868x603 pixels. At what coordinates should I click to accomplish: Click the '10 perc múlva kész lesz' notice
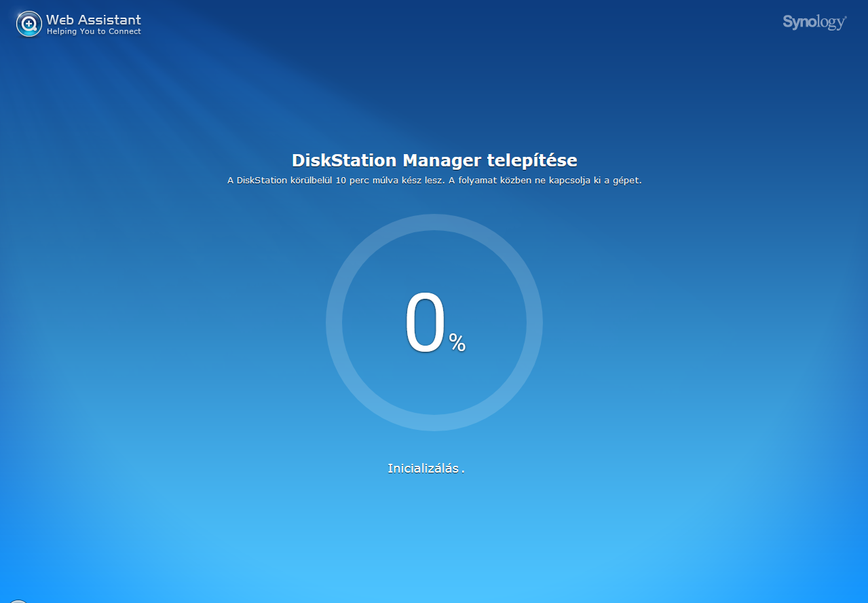(x=434, y=181)
